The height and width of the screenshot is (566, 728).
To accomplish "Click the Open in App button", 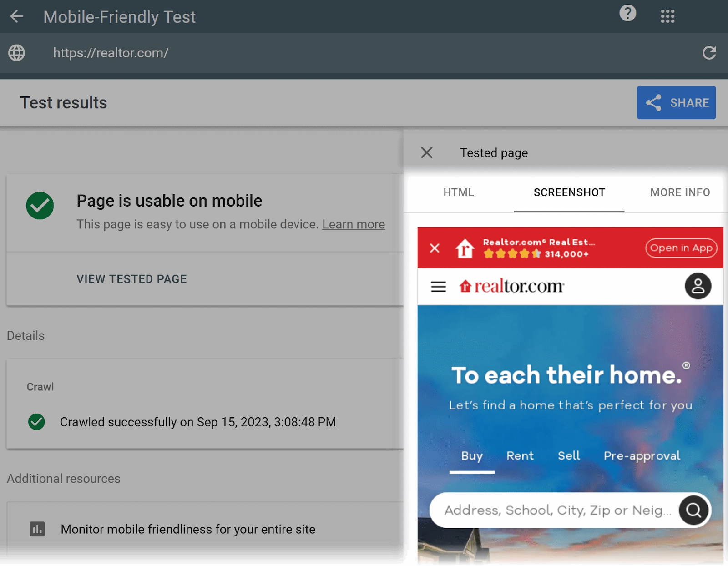I will click(681, 248).
